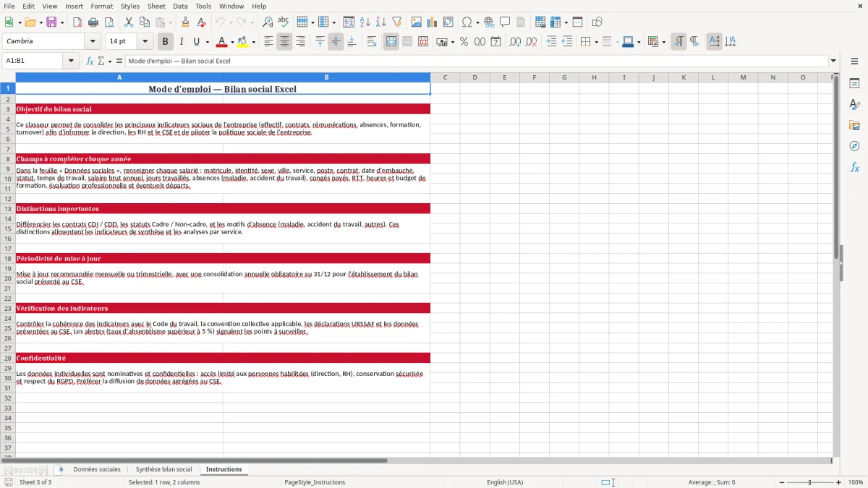Toggle Center Horizontally alignment
The image size is (868, 488).
coord(284,42)
